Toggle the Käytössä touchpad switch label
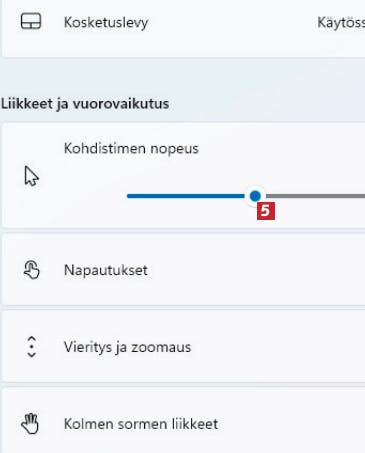The width and height of the screenshot is (365, 453). coord(341,23)
